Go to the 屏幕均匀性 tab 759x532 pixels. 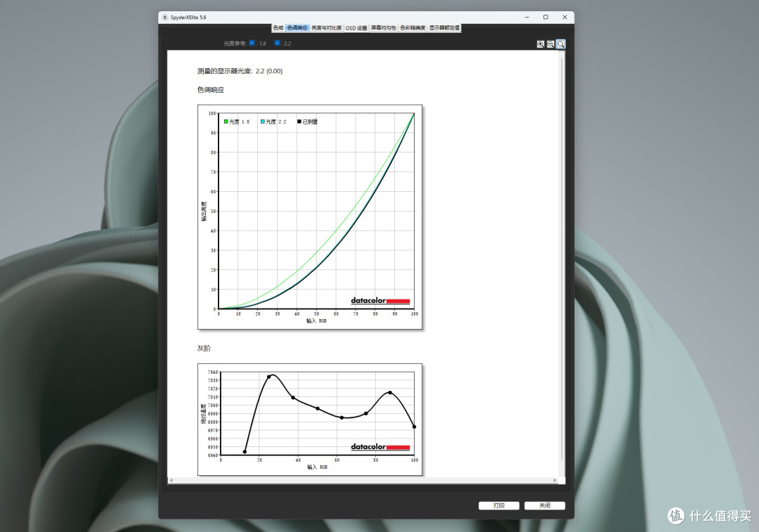coord(384,28)
